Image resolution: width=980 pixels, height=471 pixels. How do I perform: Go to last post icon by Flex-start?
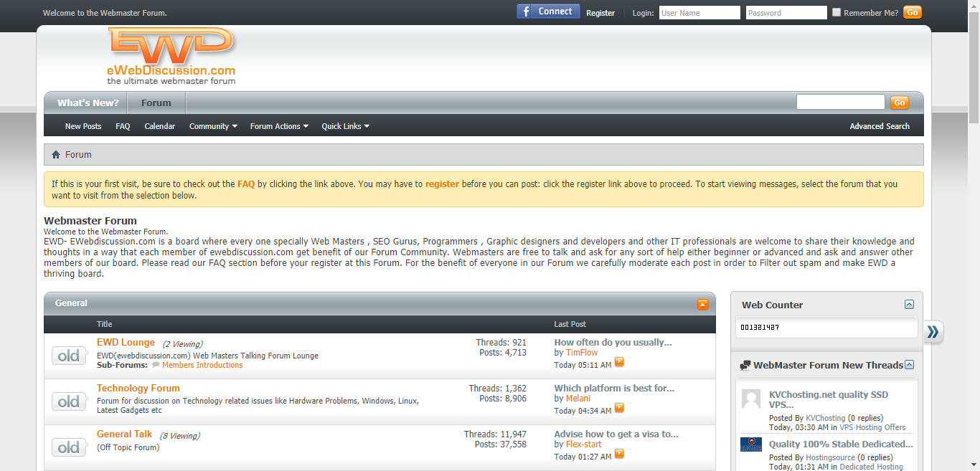[619, 454]
